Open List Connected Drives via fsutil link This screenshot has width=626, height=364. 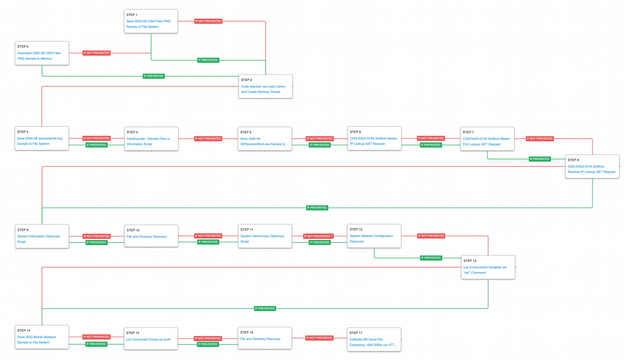pyautogui.click(x=148, y=339)
